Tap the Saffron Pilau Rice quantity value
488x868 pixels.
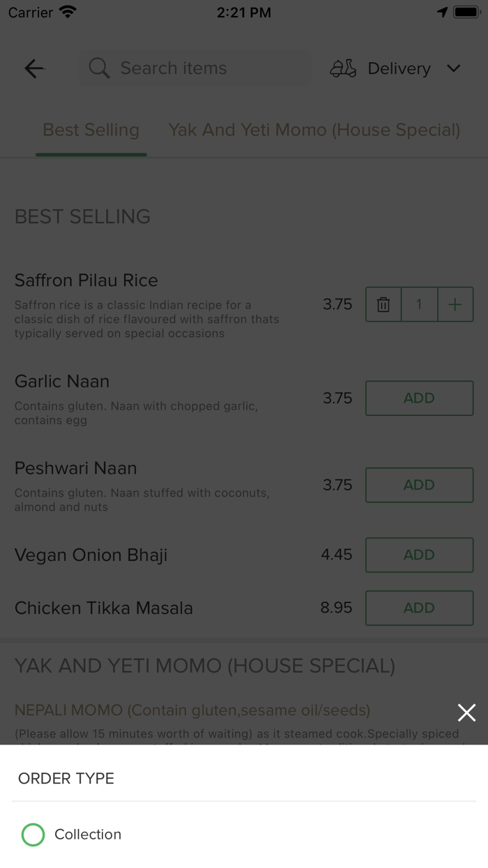point(419,305)
